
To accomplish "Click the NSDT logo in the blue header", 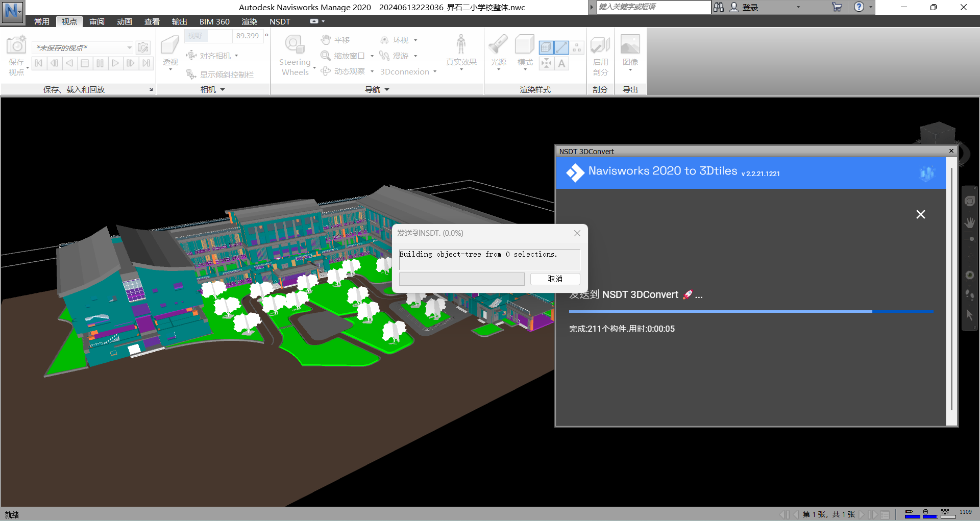I will [x=575, y=173].
